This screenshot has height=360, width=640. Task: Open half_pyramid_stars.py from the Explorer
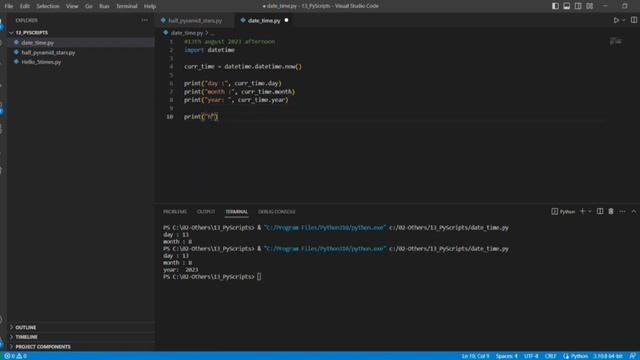[x=48, y=52]
